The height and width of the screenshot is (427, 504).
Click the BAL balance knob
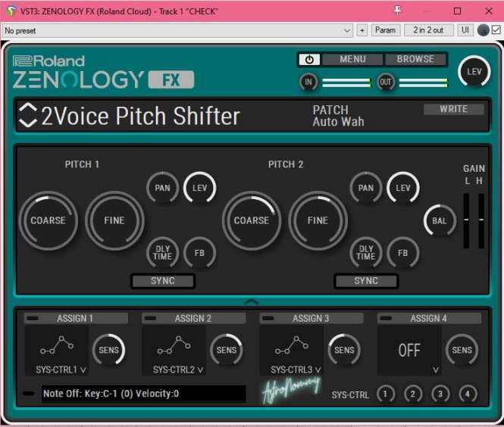tap(440, 221)
